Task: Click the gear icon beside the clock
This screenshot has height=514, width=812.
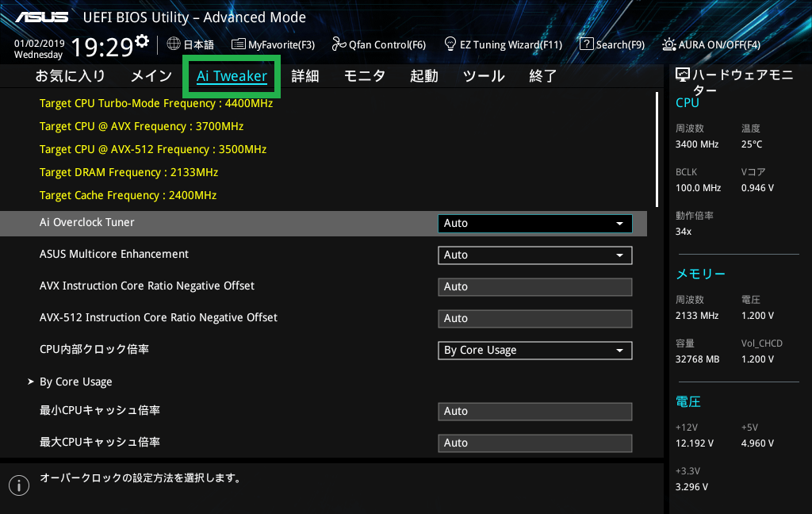Action: point(142,40)
